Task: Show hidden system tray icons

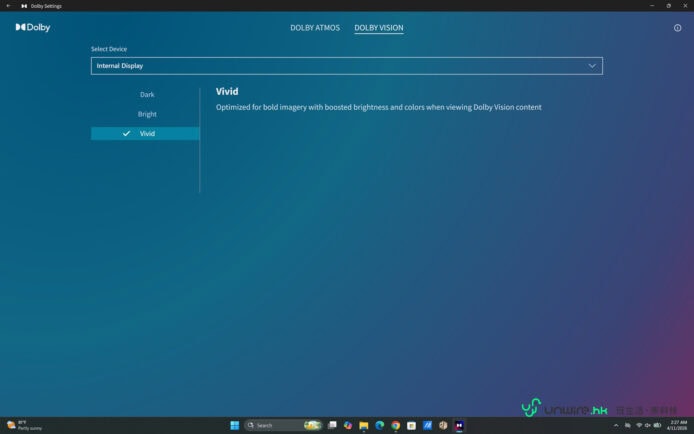Action: click(x=616, y=426)
